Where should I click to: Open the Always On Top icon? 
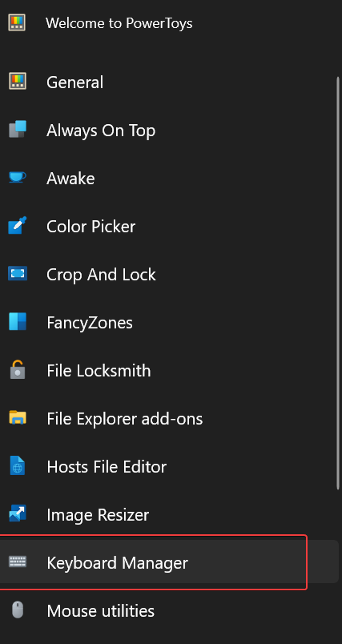[x=18, y=130]
